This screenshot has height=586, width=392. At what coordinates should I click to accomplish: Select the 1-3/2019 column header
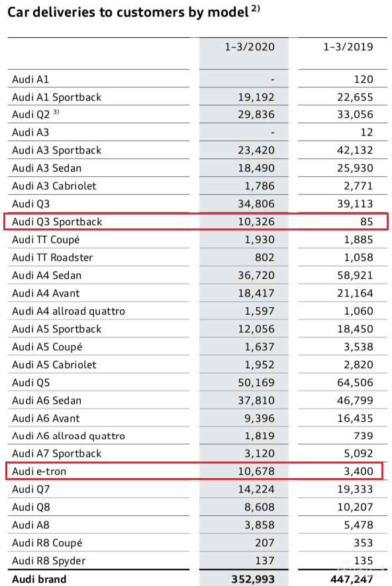click(x=348, y=47)
